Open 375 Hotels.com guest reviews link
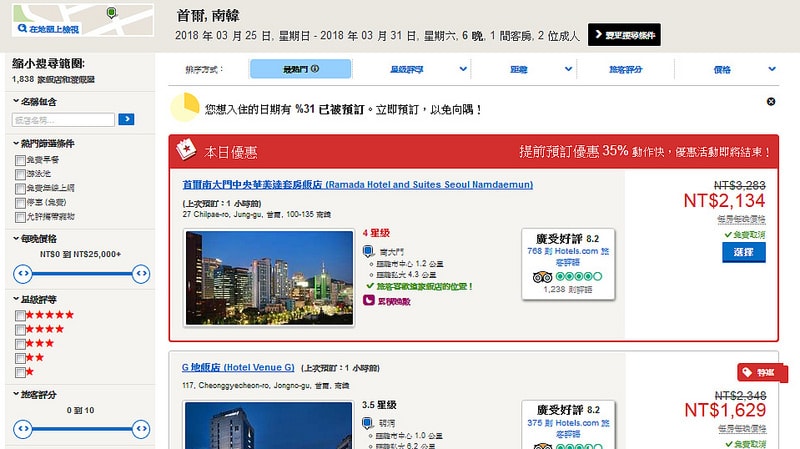The height and width of the screenshot is (449, 800). pyautogui.click(x=568, y=429)
